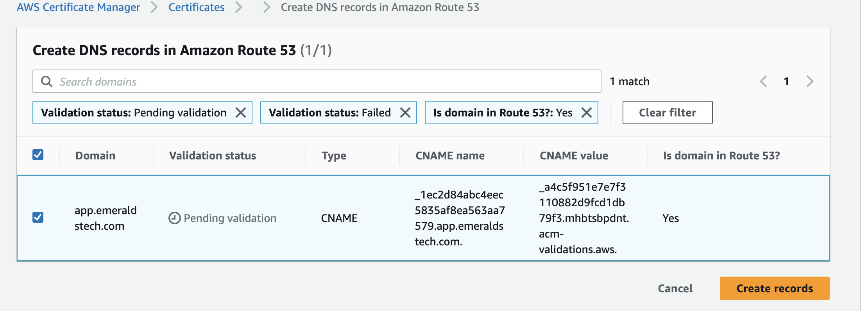Remove the Validation status Failed filter
The width and height of the screenshot is (868, 311).
coord(405,113)
